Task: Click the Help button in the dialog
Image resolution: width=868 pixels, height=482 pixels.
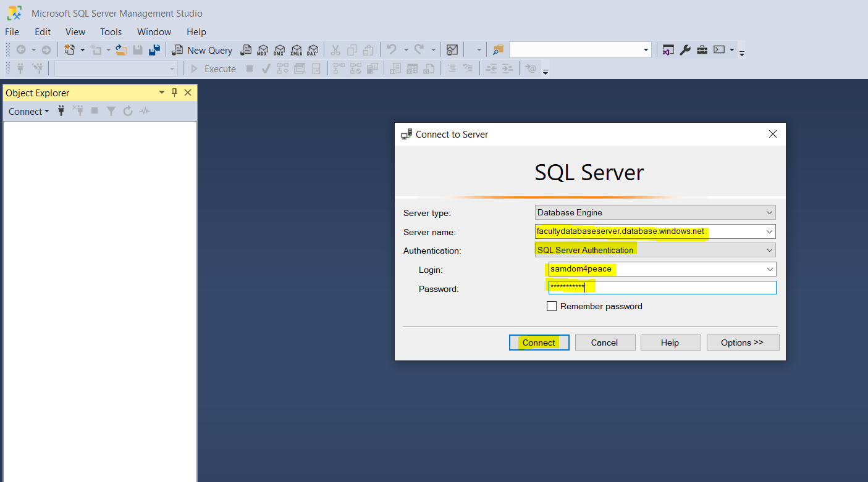Action: (670, 343)
